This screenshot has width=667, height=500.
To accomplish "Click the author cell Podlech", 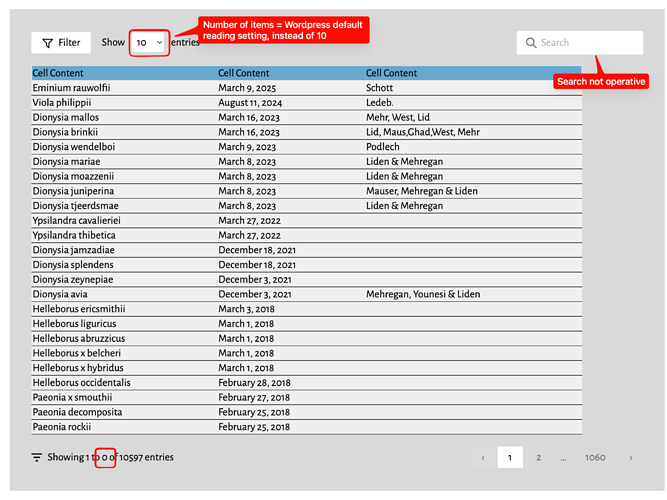I will click(383, 147).
